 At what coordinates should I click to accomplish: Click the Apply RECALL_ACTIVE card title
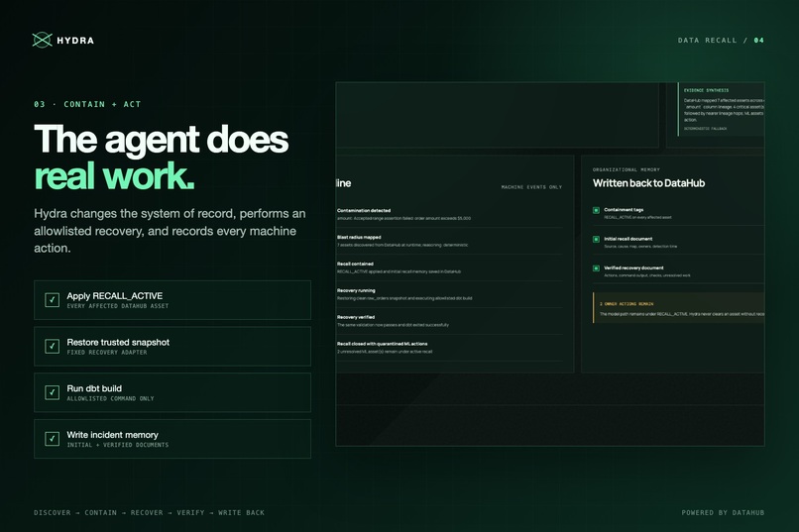(115, 296)
